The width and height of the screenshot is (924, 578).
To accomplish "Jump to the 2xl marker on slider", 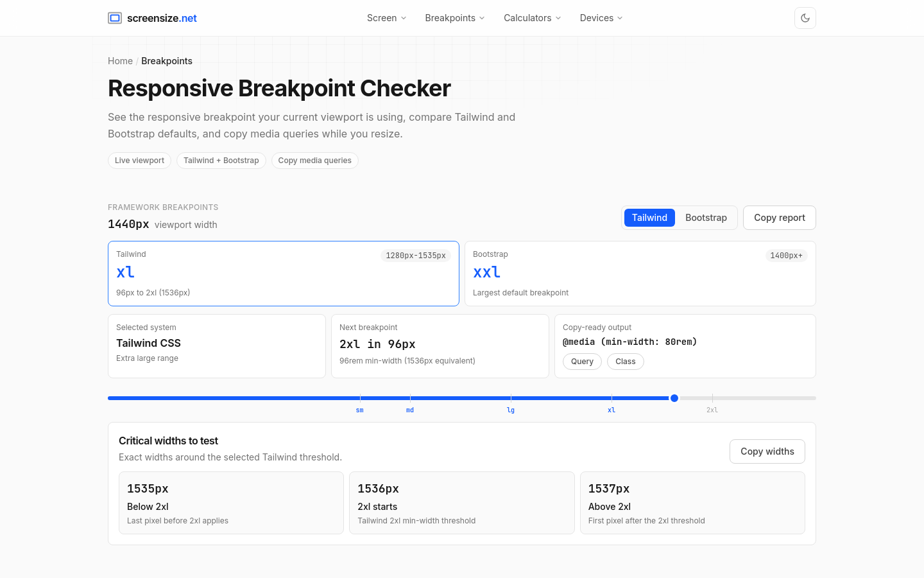I will (x=712, y=410).
